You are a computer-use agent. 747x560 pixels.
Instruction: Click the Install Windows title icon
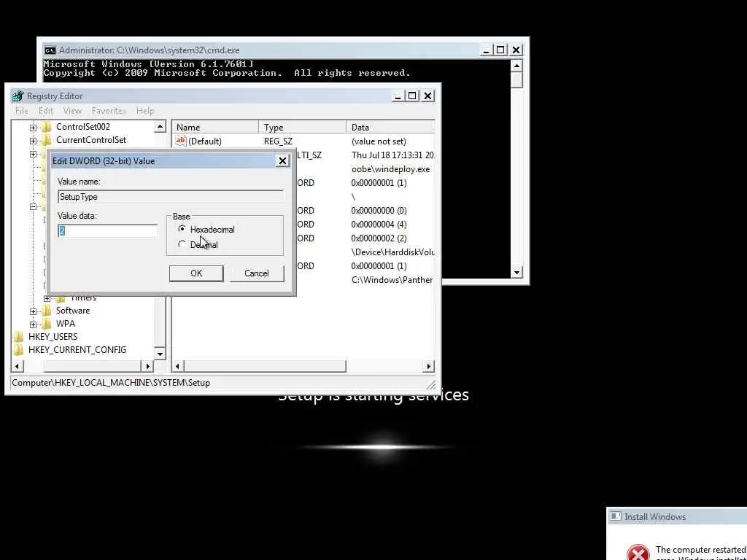click(616, 517)
